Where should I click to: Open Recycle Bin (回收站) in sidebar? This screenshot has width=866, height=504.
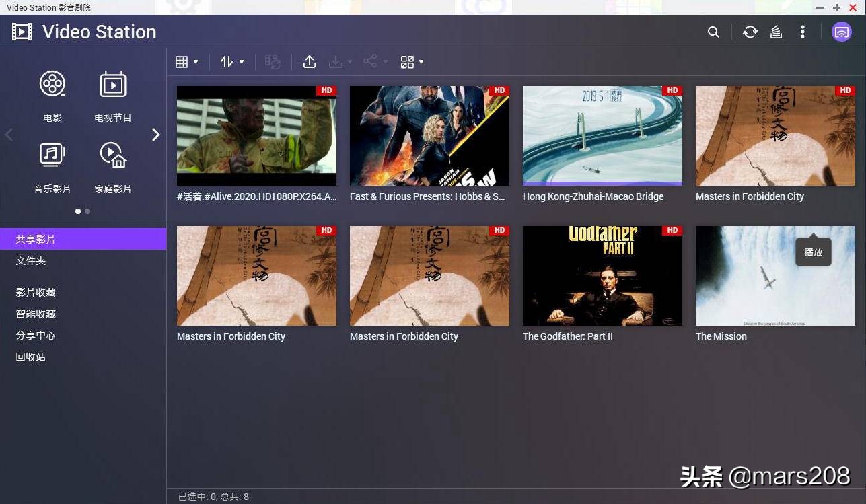[x=31, y=357]
